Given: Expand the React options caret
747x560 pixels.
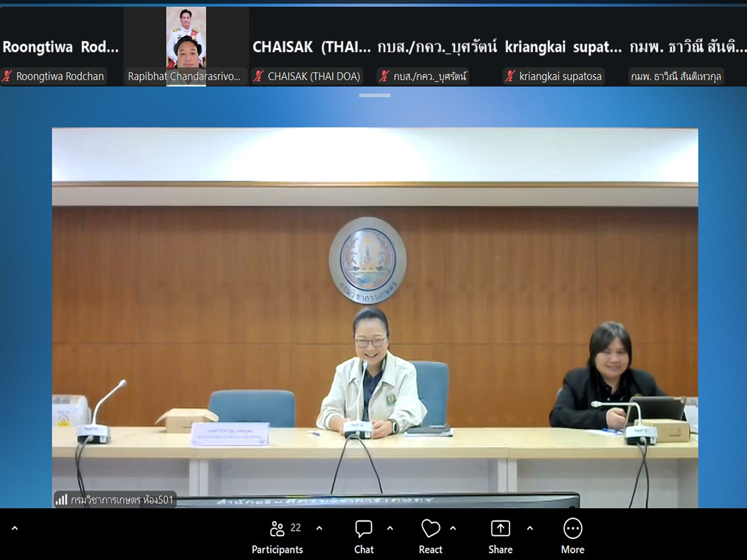Looking at the screenshot, I should click(x=453, y=528).
